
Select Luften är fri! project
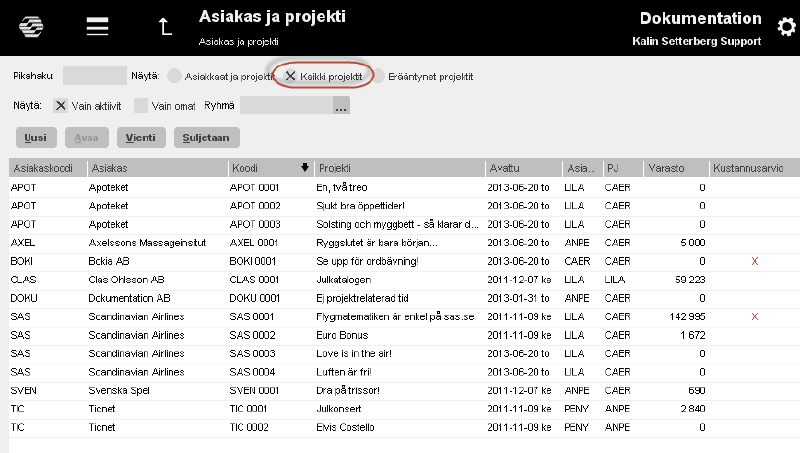[x=343, y=372]
